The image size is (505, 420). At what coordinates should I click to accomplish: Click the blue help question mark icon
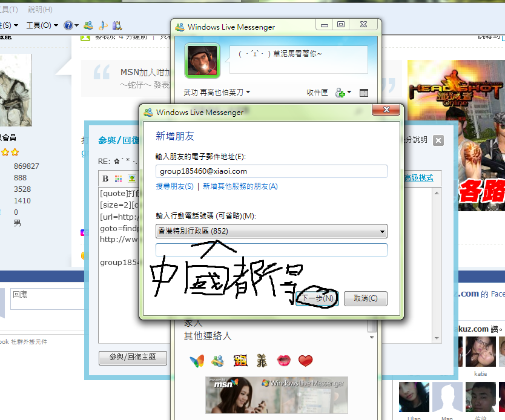point(68,25)
